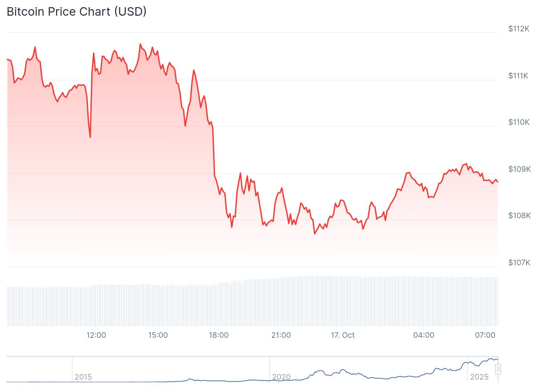Click the 07:00 time axis label
Viewport: 537px width, 392px height.
pos(485,335)
